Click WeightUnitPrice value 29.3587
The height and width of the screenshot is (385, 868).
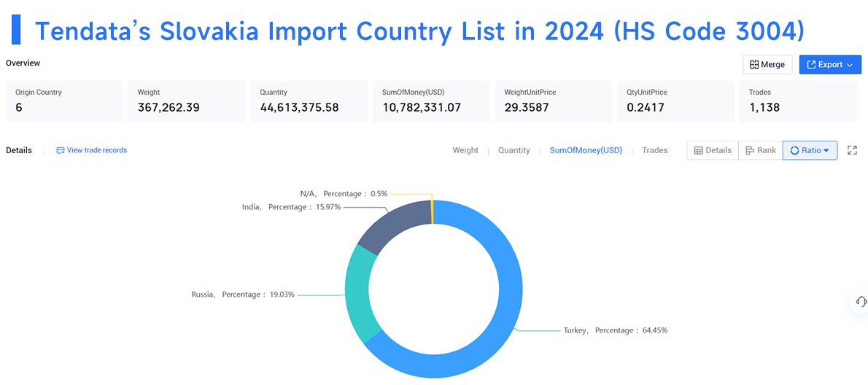(x=527, y=108)
